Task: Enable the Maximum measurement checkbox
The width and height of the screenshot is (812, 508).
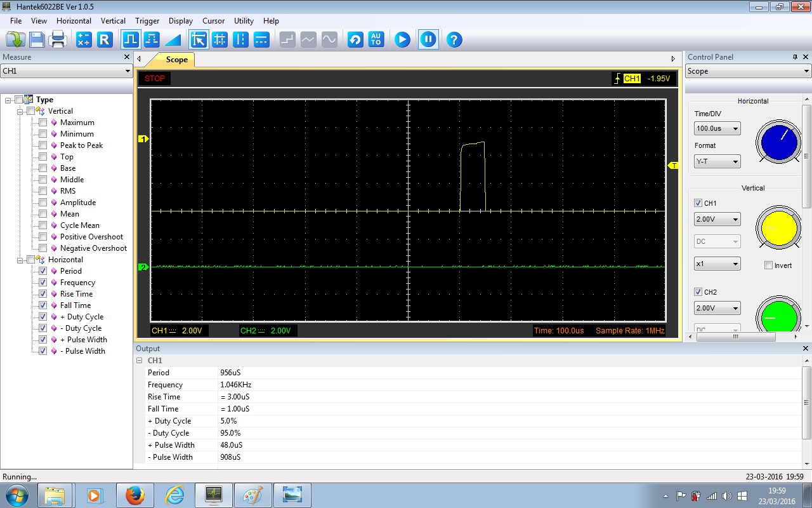Action: (43, 123)
